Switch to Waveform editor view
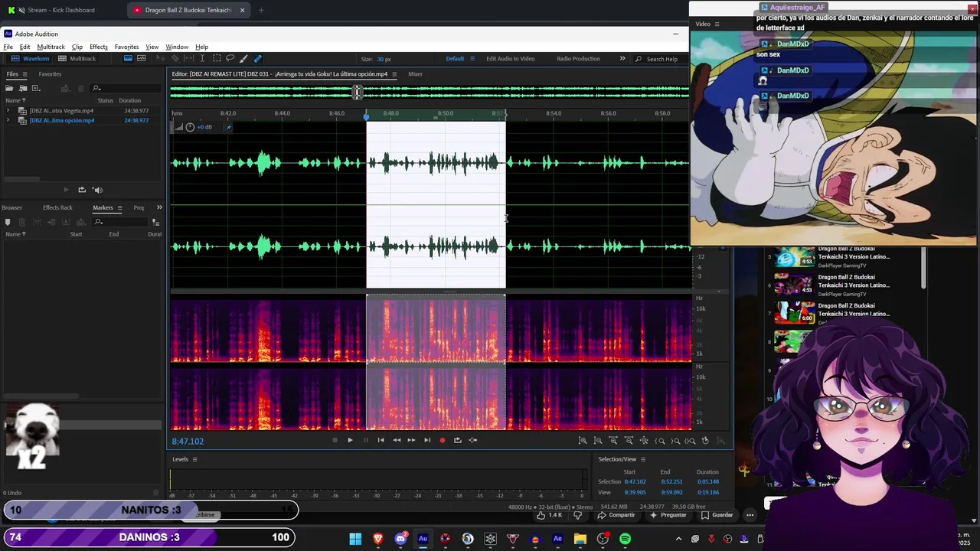The image size is (980, 551). point(30,59)
